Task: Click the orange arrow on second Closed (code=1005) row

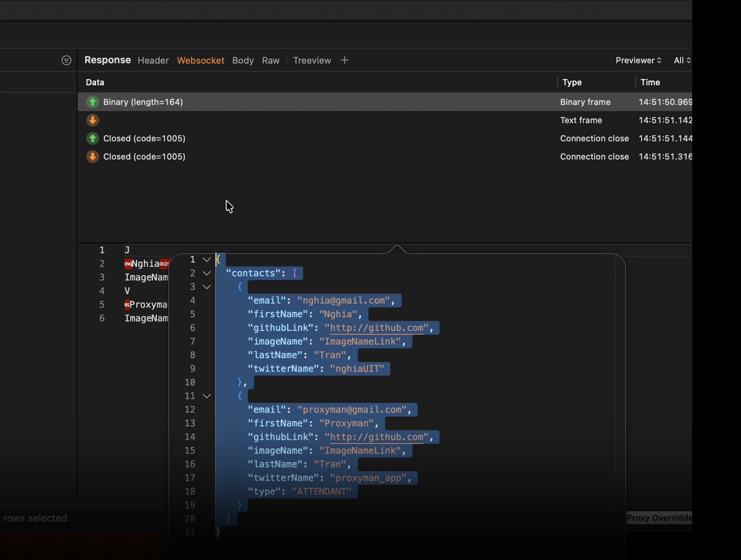Action: [x=92, y=156]
